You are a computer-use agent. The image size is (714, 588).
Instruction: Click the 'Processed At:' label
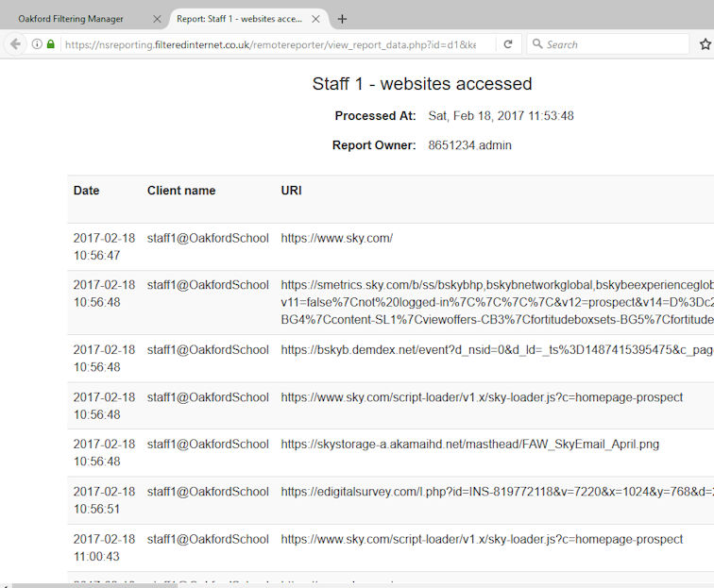(375, 115)
